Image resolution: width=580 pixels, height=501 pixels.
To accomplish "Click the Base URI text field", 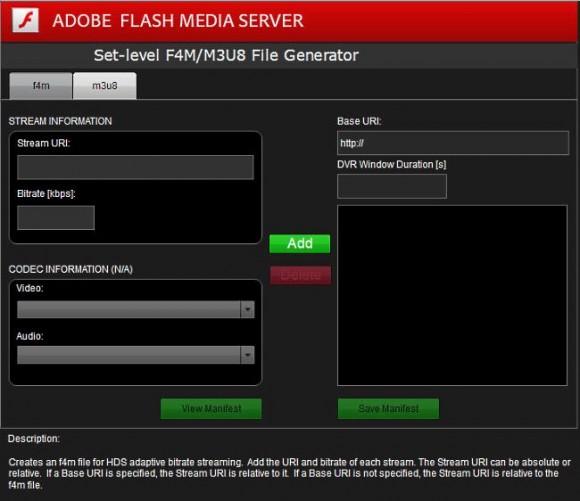I will (x=453, y=143).
